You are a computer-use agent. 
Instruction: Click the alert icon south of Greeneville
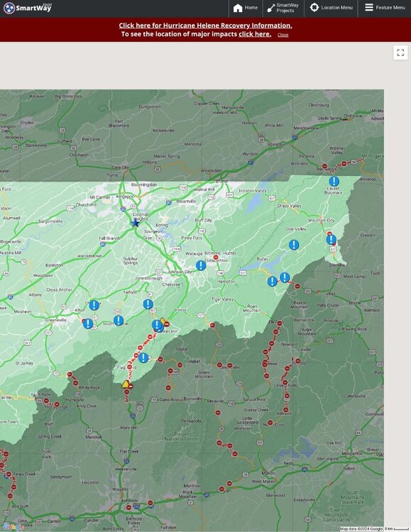tap(88, 323)
